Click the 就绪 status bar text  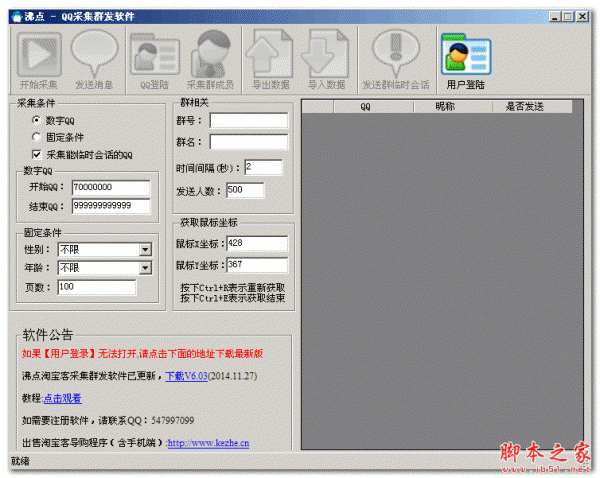click(20, 461)
